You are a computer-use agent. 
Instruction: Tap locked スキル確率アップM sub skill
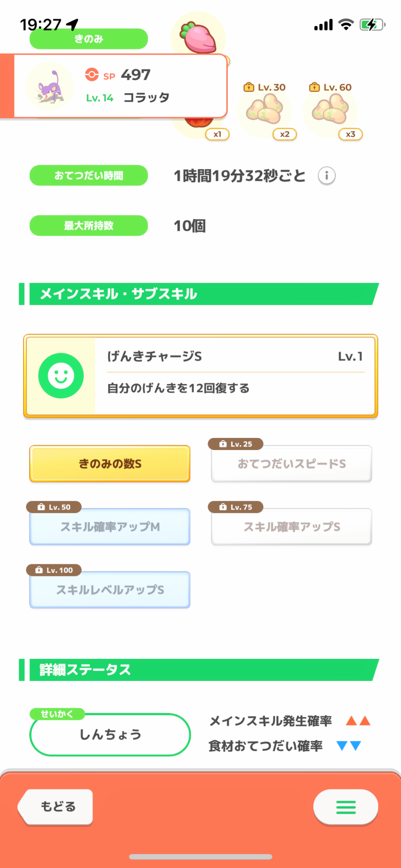(110, 526)
